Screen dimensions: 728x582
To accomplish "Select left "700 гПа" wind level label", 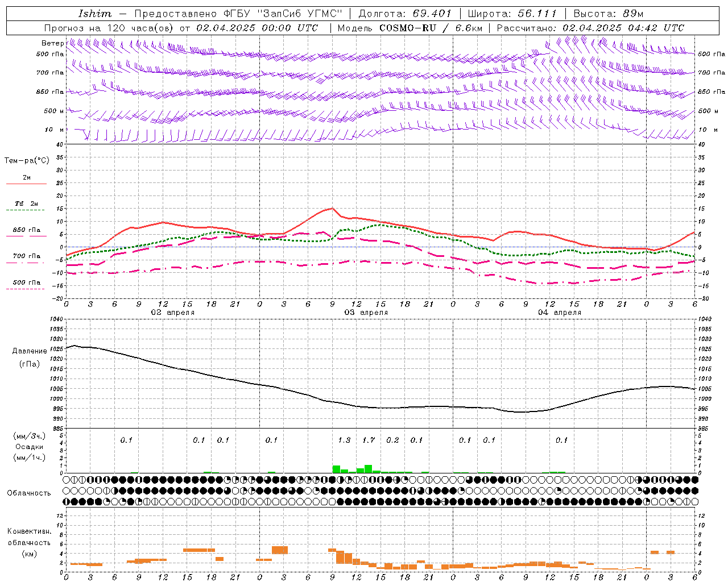I will 50,73.
